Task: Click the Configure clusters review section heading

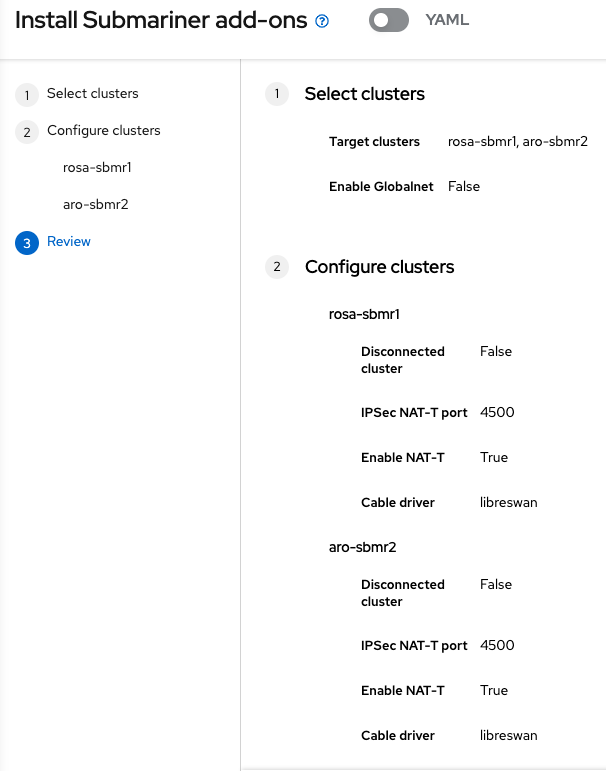Action: [x=379, y=267]
